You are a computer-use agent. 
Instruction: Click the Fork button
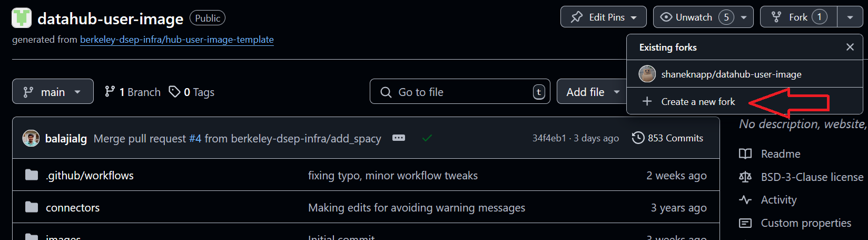[x=798, y=17]
